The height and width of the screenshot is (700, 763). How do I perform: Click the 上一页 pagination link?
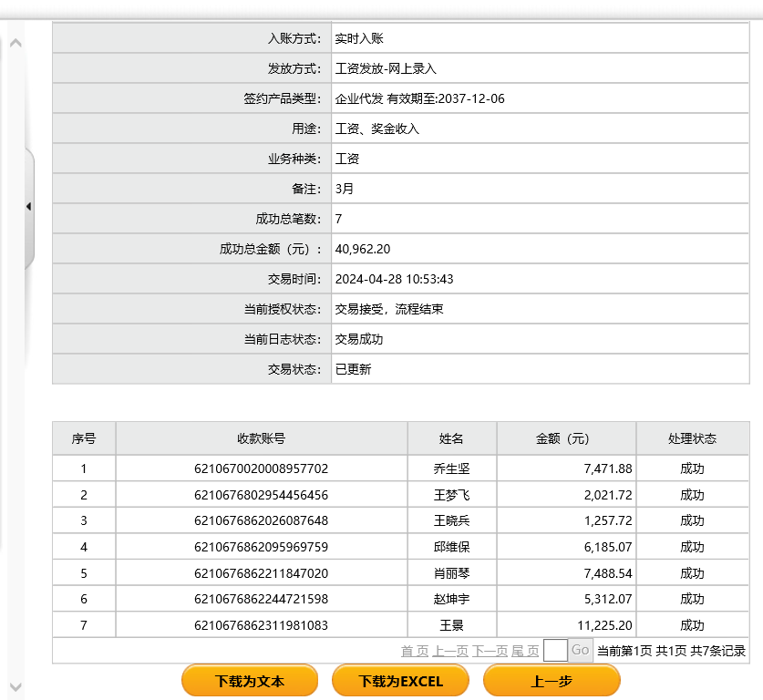[x=450, y=651]
